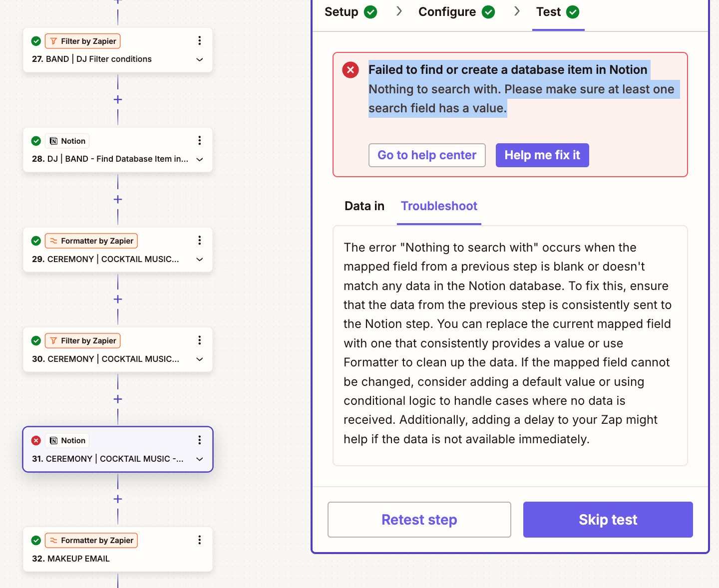Viewport: 719px width, 588px height.
Task: Click Filter by Zapier badge on step 27
Action: tap(83, 41)
